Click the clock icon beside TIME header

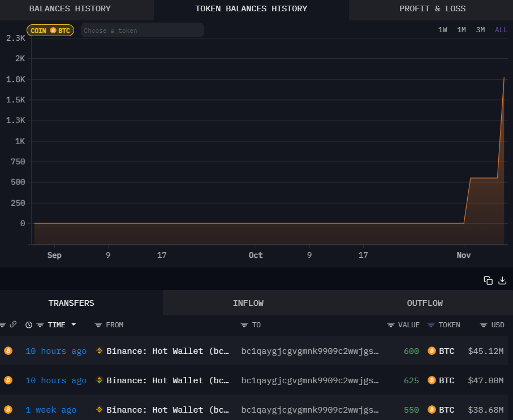click(29, 325)
